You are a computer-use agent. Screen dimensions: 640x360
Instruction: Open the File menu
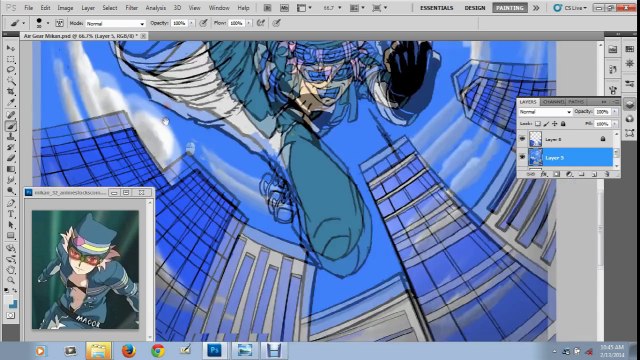tap(29, 8)
